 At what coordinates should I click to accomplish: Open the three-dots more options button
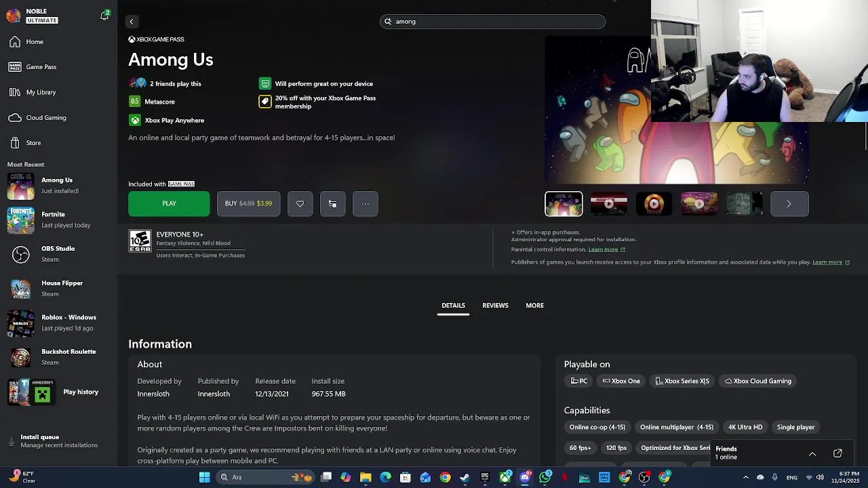(365, 204)
